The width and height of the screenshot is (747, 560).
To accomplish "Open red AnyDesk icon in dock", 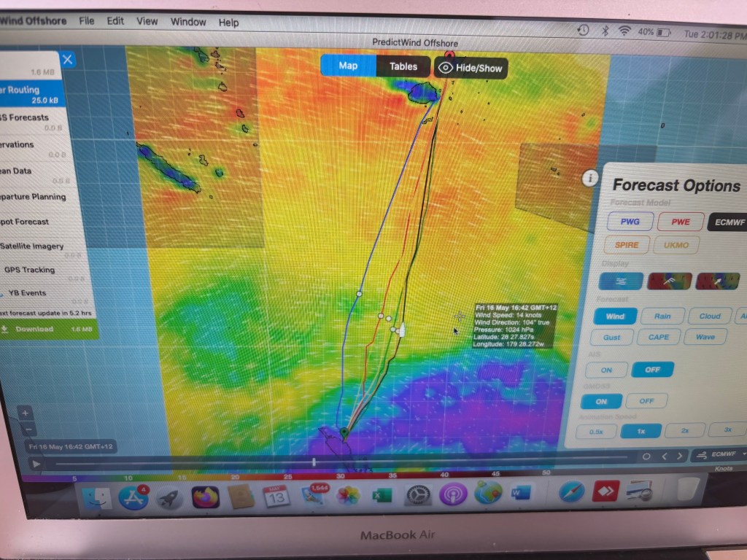I will [x=605, y=491].
